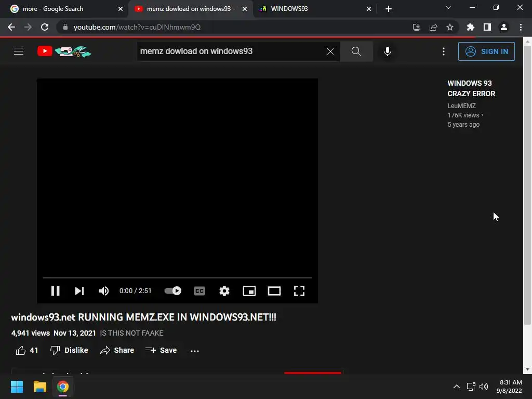The height and width of the screenshot is (399, 532).
Task: Close the WINDOWS93 tab
Action: [x=369, y=9]
